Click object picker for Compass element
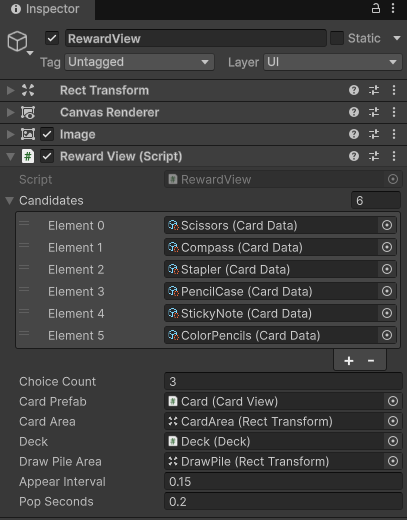The width and height of the screenshot is (407, 520). [x=387, y=247]
